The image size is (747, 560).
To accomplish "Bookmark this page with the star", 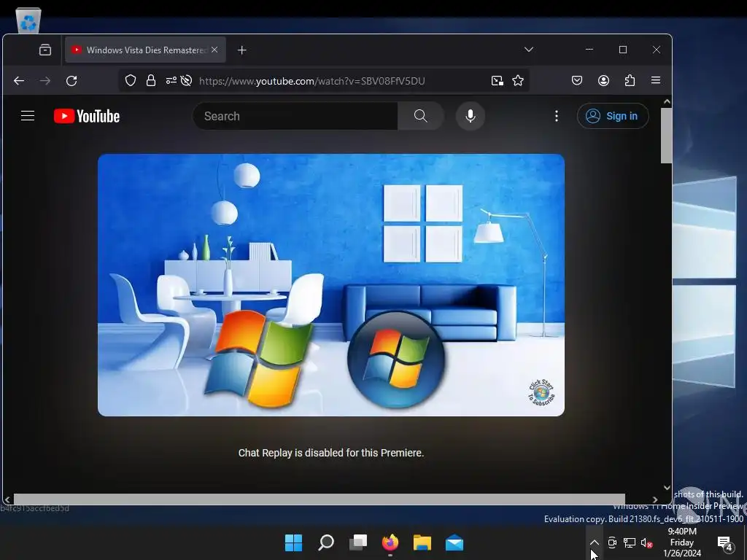I will (x=518, y=80).
